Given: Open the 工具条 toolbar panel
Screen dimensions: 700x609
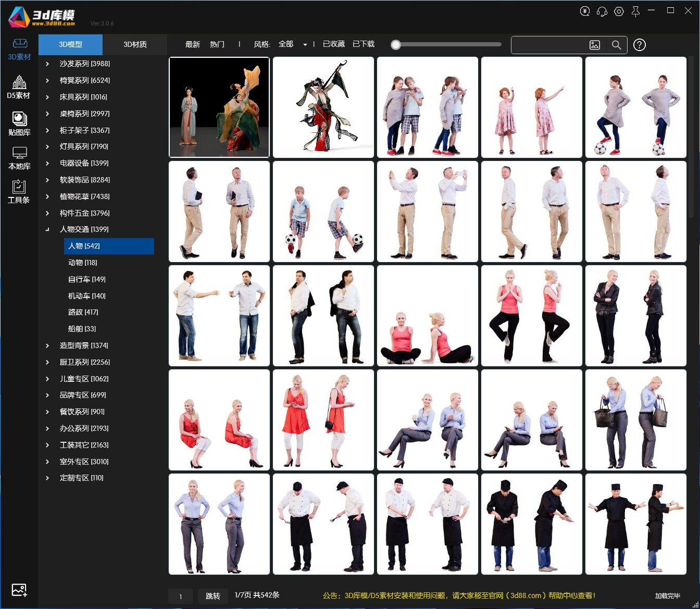Looking at the screenshot, I should tap(19, 192).
